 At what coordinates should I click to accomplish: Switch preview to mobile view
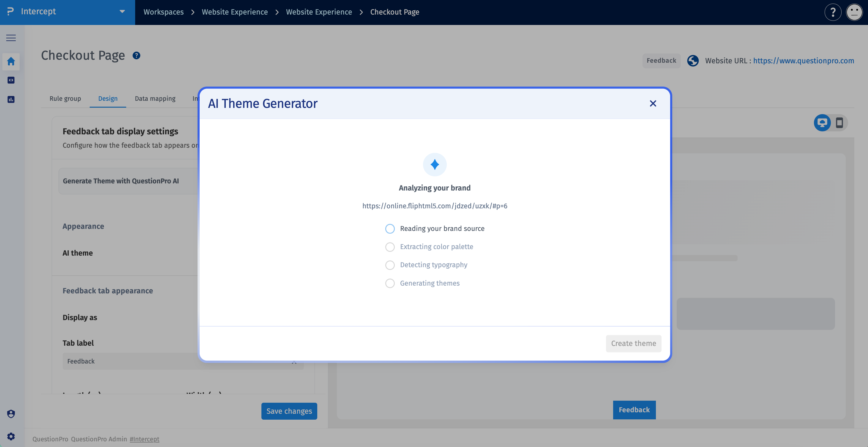pos(839,123)
